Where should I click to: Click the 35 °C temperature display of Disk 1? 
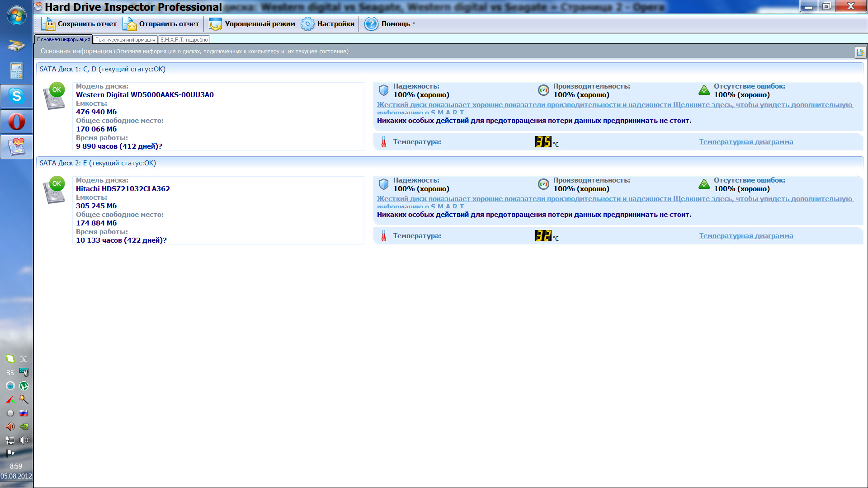pos(547,142)
